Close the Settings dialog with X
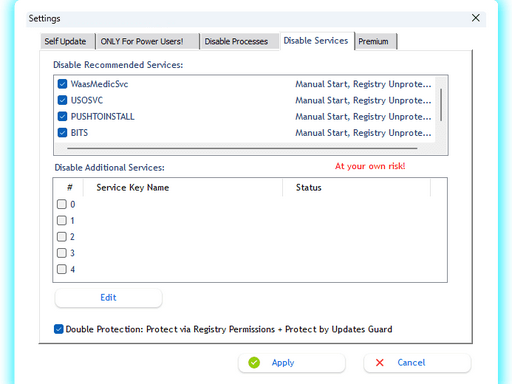The image size is (512, 384). tap(476, 18)
